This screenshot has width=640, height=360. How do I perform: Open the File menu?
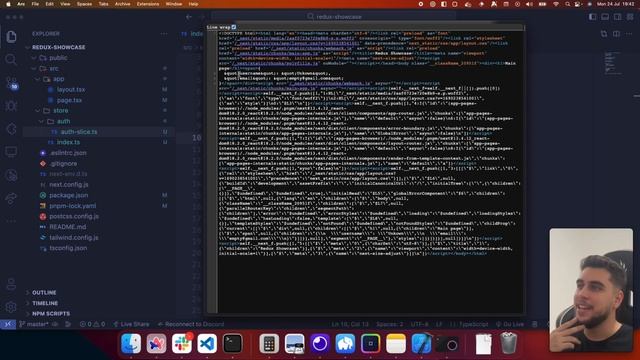click(x=36, y=4)
